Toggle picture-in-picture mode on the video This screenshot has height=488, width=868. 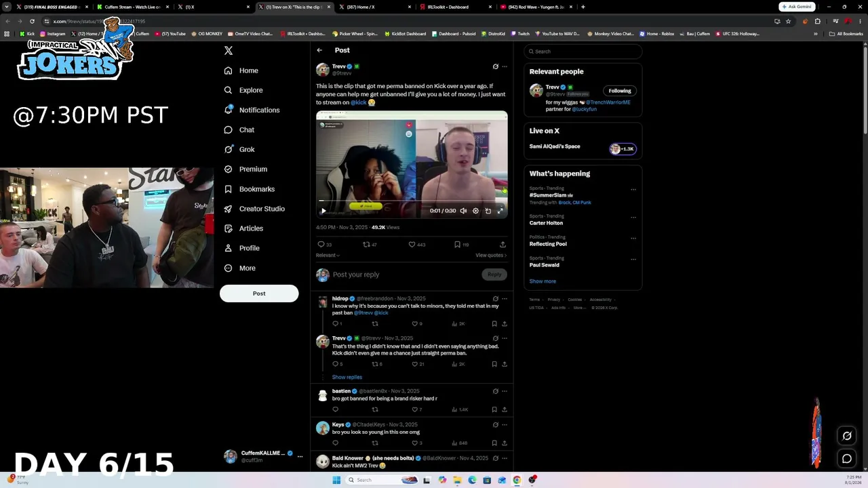coord(488,211)
